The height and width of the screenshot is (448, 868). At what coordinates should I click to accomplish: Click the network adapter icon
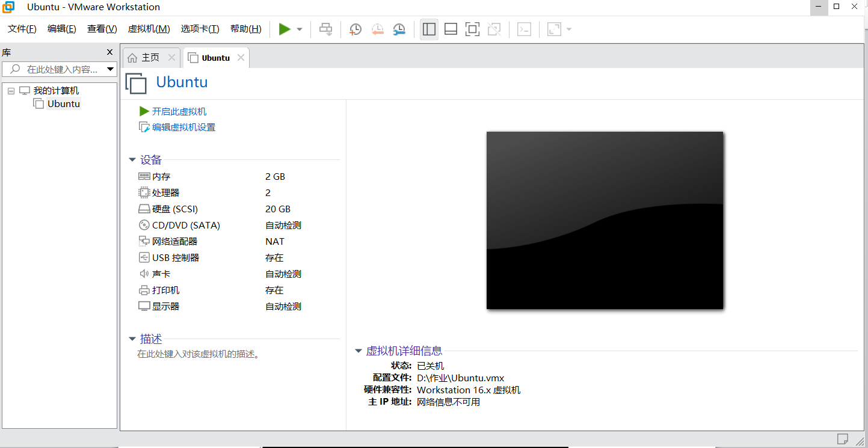coord(144,242)
